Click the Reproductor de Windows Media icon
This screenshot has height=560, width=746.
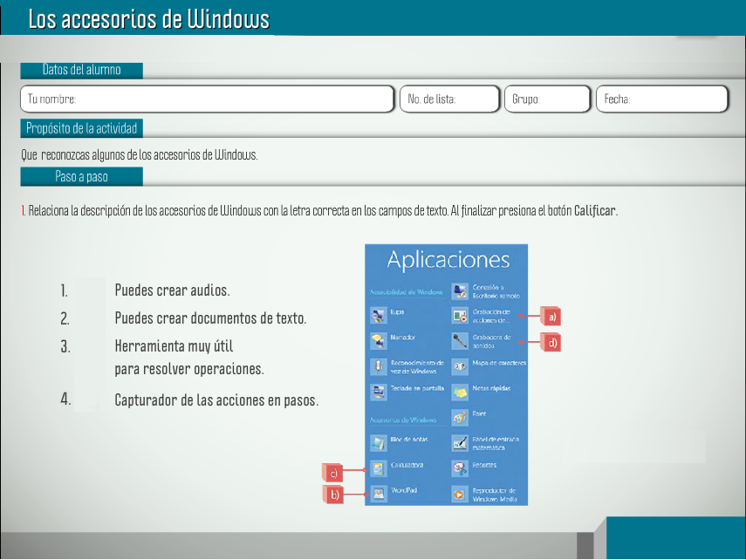(459, 494)
